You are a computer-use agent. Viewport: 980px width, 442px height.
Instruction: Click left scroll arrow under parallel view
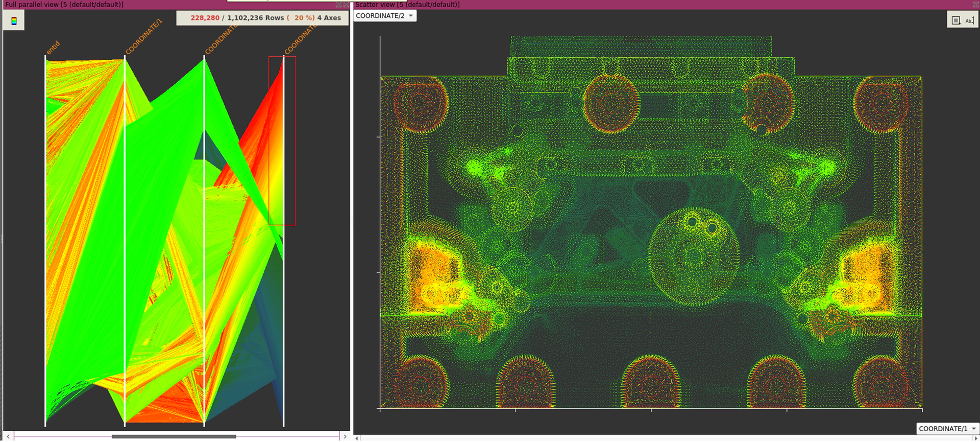8,436
